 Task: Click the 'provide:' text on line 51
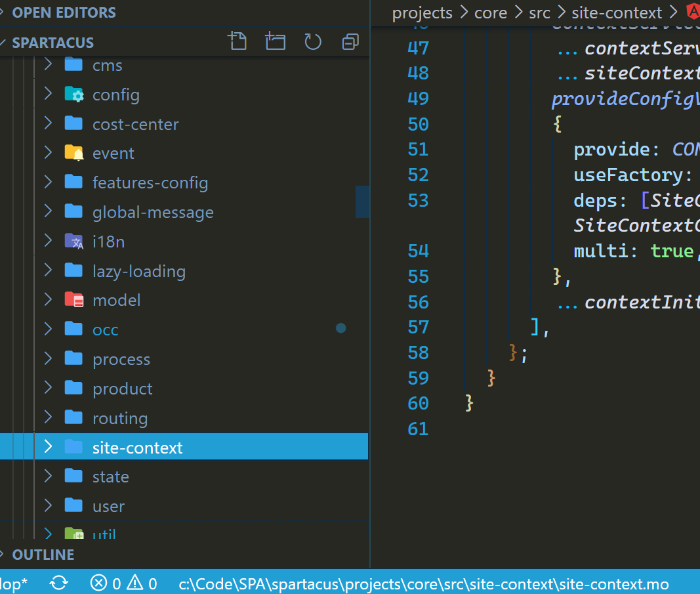pyautogui.click(x=617, y=150)
